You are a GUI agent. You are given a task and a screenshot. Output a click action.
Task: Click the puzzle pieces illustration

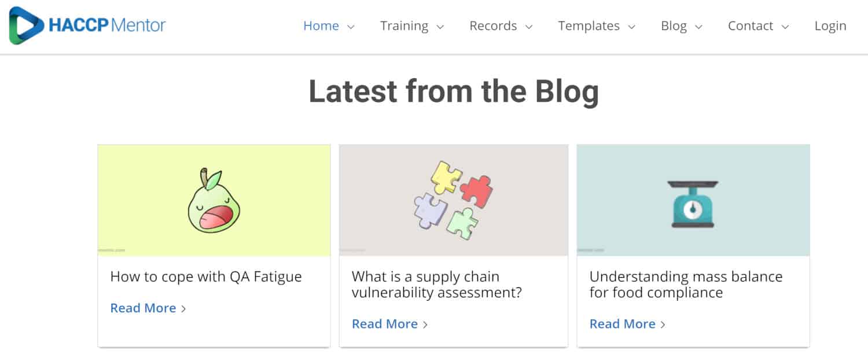coord(453,200)
